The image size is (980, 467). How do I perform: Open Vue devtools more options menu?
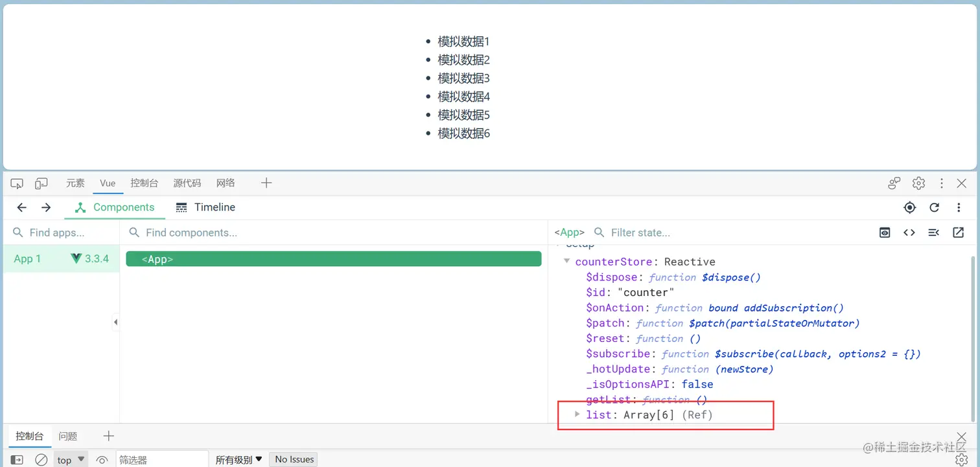click(x=959, y=207)
